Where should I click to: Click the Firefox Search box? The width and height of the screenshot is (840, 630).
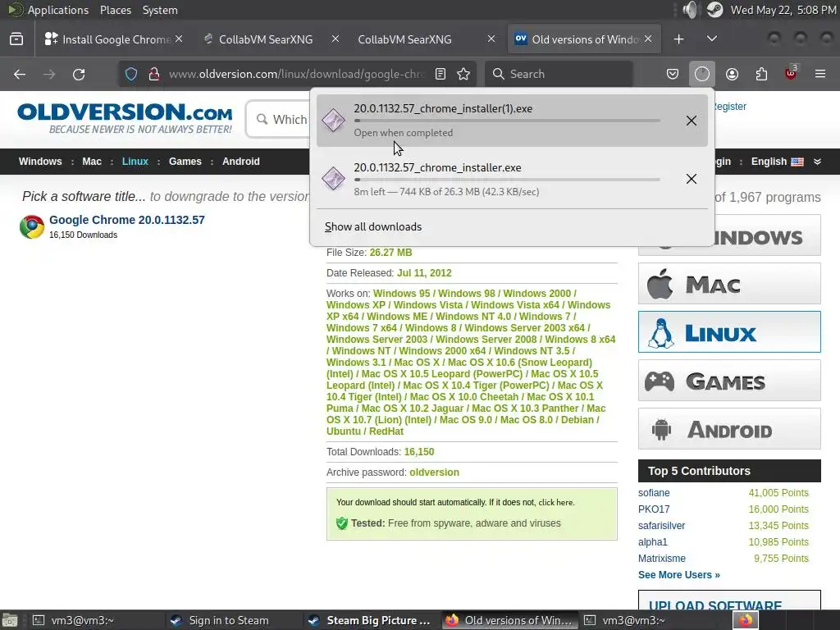559,74
